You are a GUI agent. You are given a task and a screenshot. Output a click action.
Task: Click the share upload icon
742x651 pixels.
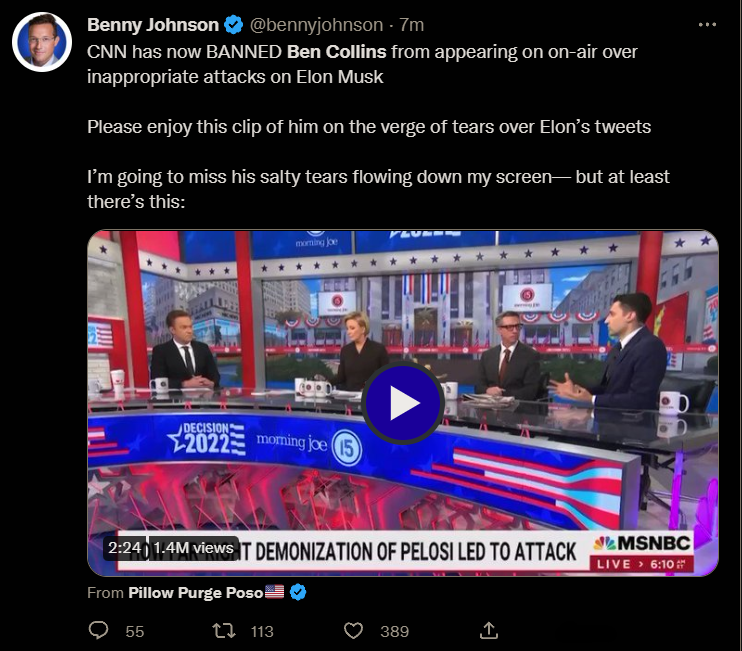(x=489, y=631)
